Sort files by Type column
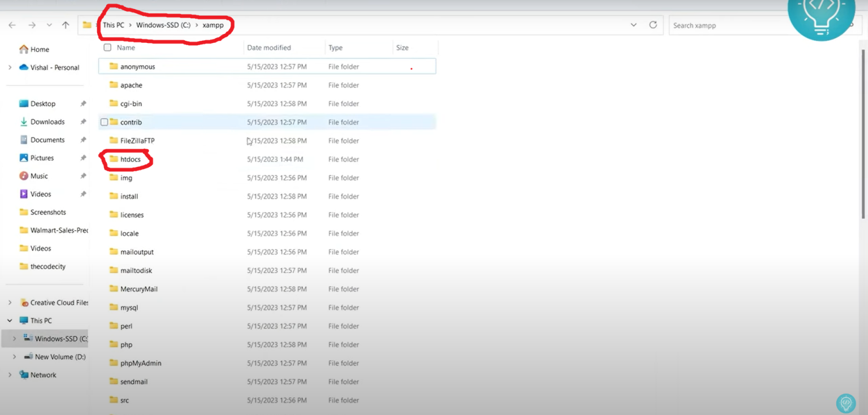Screen dimensions: 868x415 (336, 47)
